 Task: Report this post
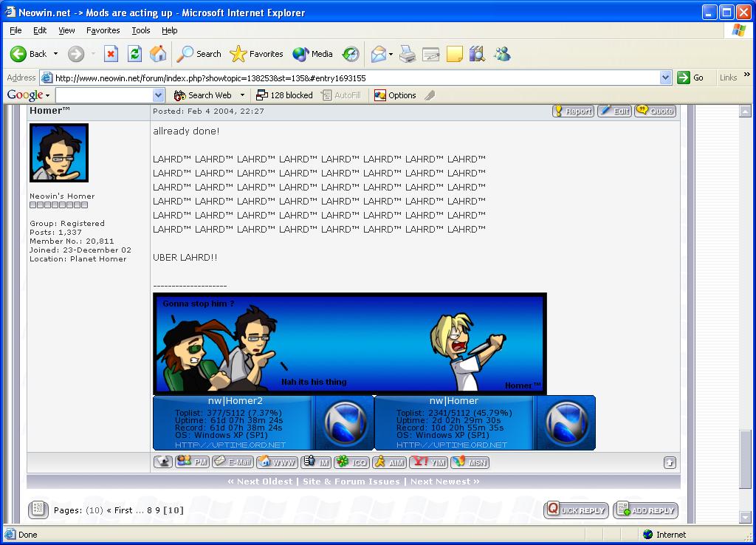click(572, 111)
